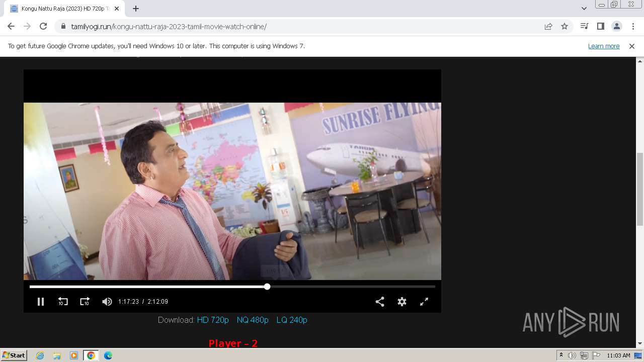The image size is (644, 362).
Task: Open Chrome three-dot menu
Action: [x=632, y=26]
